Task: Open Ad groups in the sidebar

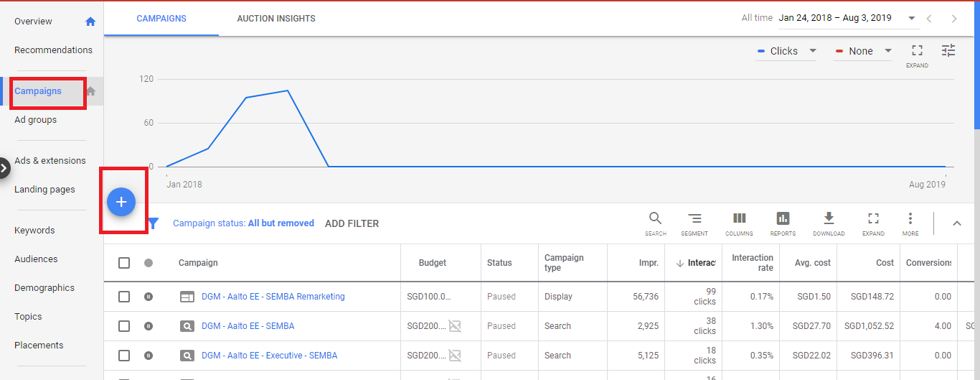Action: click(35, 120)
